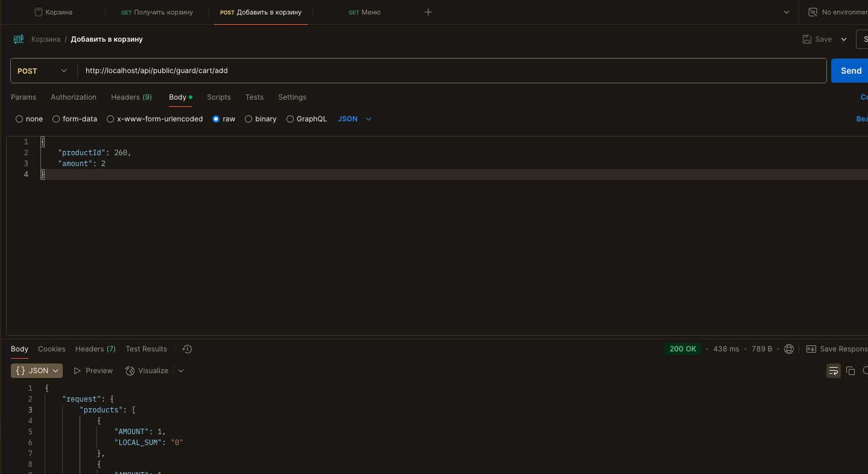The image size is (868, 474).
Task: Click the Visualize chart icon
Action: 130,371
